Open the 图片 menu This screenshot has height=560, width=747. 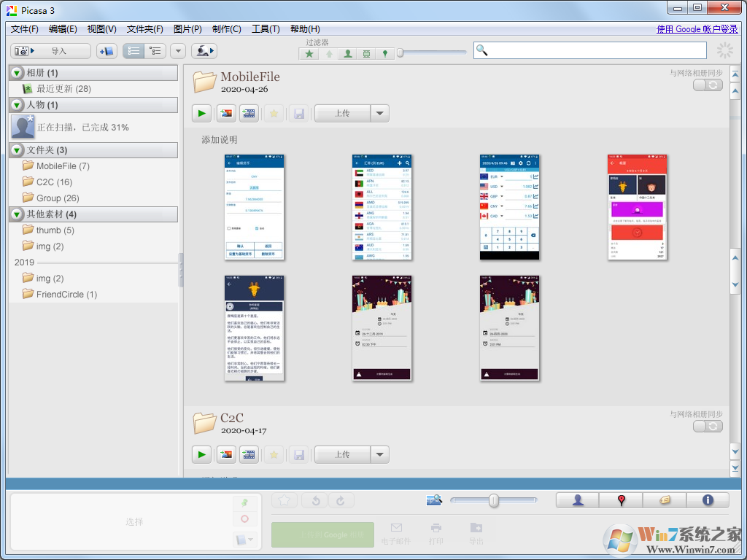tap(187, 28)
